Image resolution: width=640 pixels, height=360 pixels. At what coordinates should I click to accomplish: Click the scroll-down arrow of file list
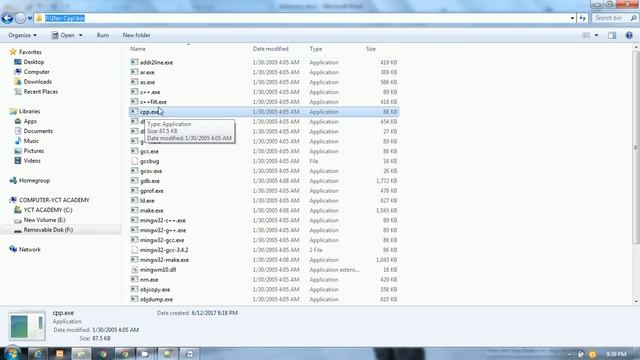[636, 301]
